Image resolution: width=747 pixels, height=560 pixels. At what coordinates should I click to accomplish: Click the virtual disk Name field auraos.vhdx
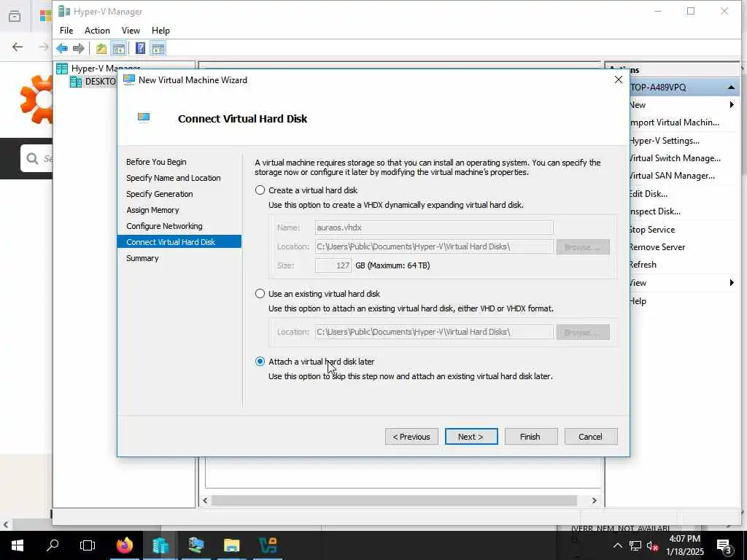[x=434, y=227]
